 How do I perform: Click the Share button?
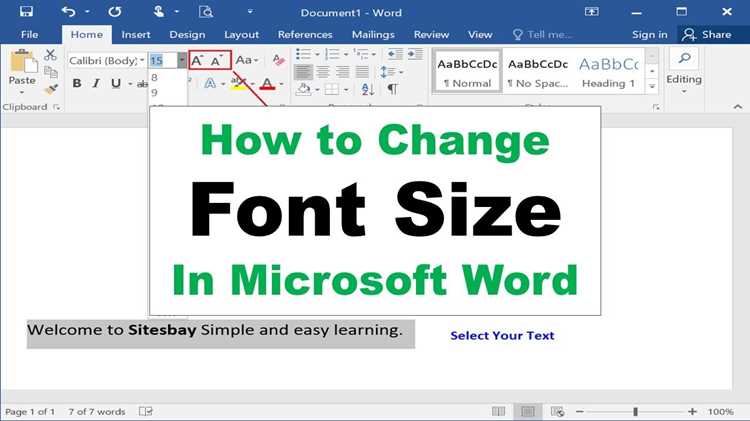pos(707,34)
